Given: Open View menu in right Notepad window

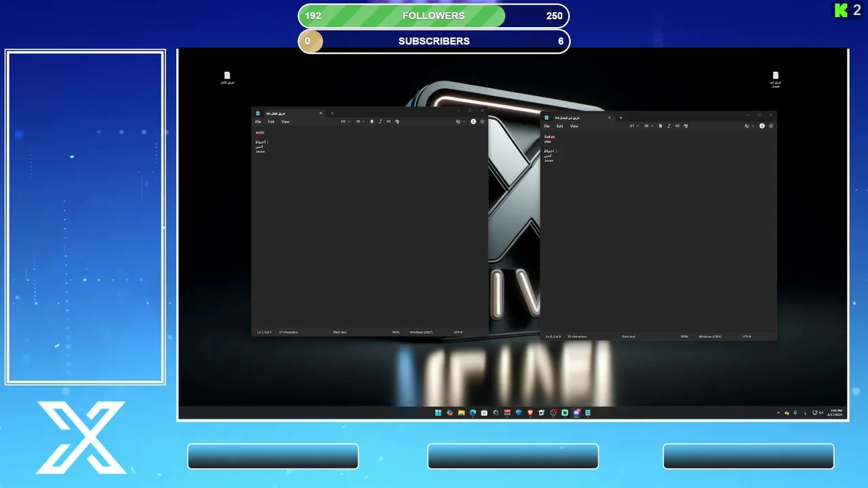Looking at the screenshot, I should click(x=574, y=126).
